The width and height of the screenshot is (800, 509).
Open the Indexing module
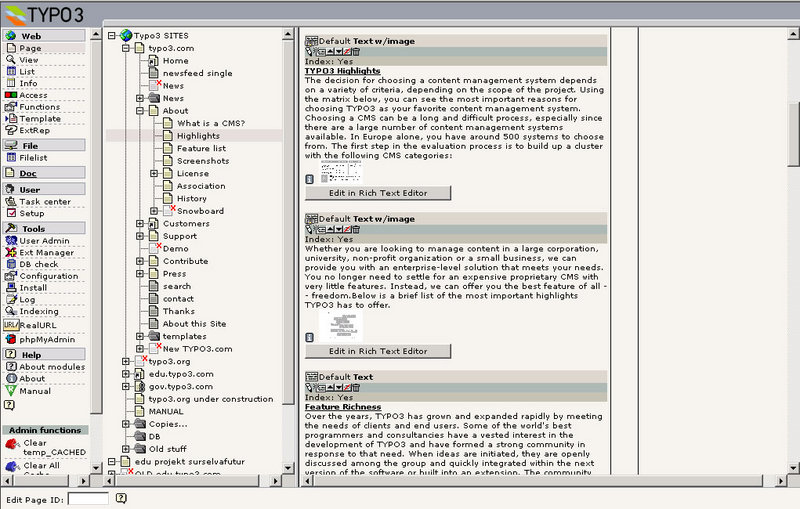(x=39, y=311)
